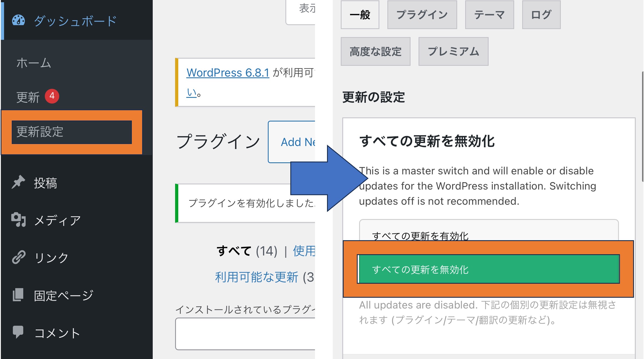Click the Dashboard gauge icon
The image size is (644, 359).
[x=18, y=20]
